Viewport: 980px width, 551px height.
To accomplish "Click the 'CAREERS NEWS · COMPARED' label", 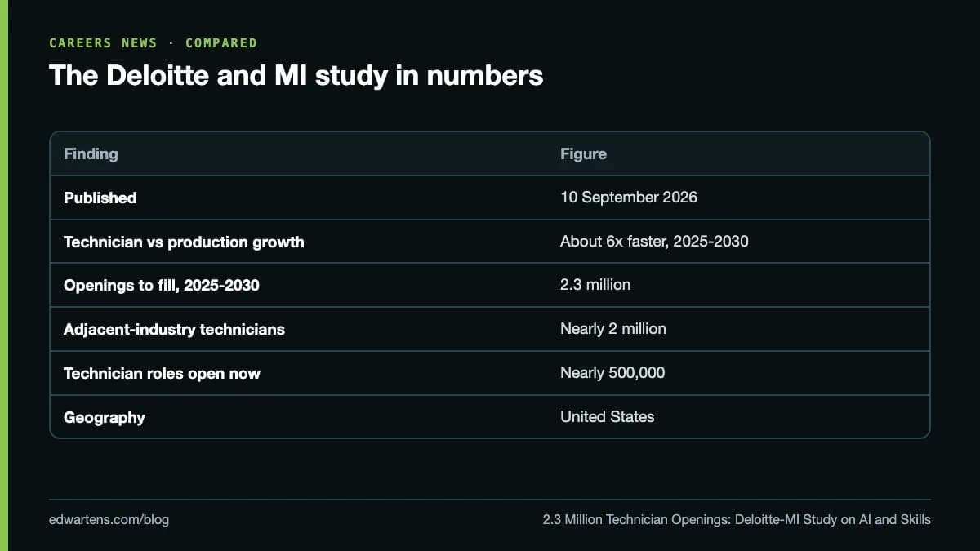I will click(153, 42).
